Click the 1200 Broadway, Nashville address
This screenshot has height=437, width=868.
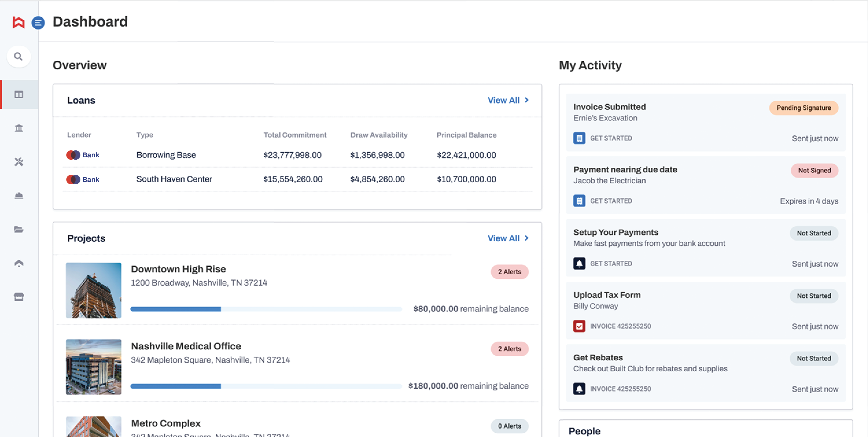199,283
